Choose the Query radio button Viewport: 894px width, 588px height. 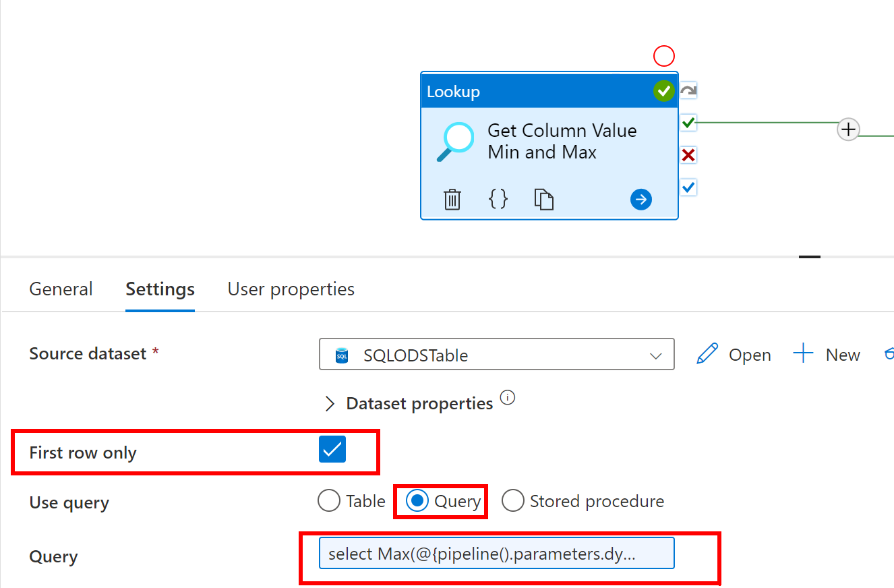[x=417, y=501]
